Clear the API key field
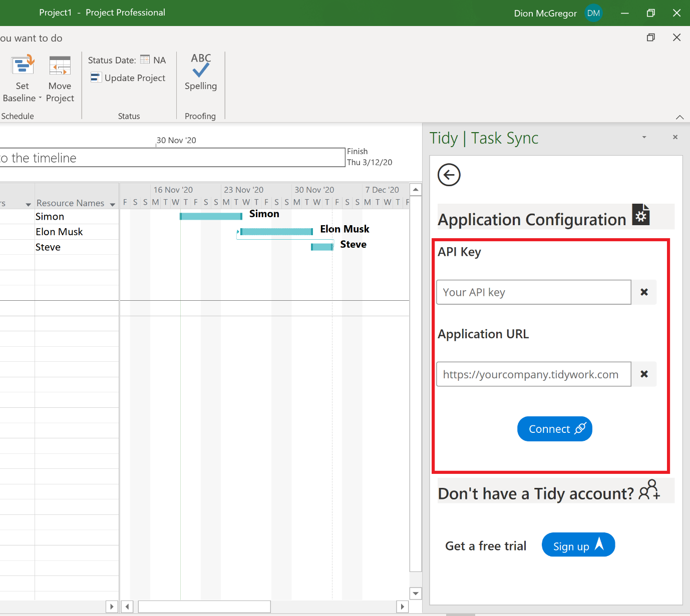690x616 pixels. click(x=644, y=292)
